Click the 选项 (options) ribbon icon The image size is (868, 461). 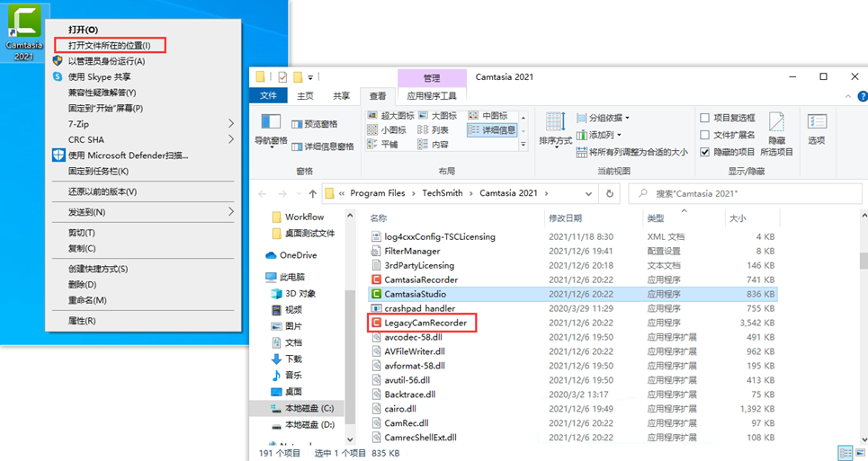click(816, 129)
